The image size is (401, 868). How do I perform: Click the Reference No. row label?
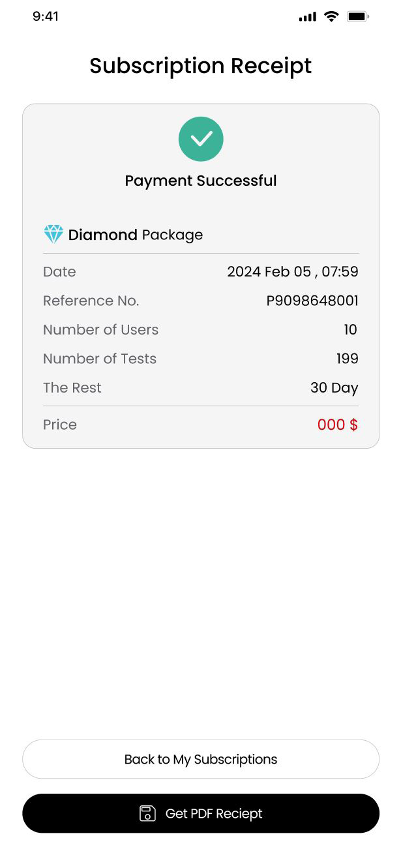click(91, 301)
